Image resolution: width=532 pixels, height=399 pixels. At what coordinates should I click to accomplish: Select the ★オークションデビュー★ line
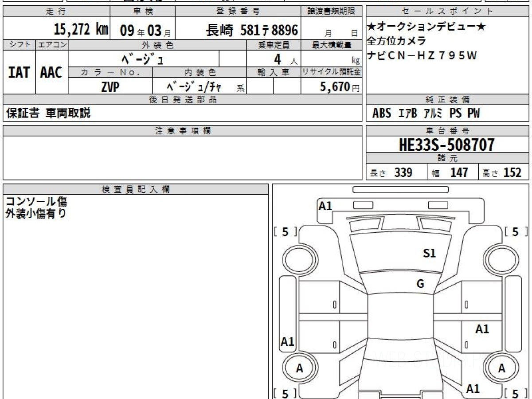pyautogui.click(x=426, y=27)
